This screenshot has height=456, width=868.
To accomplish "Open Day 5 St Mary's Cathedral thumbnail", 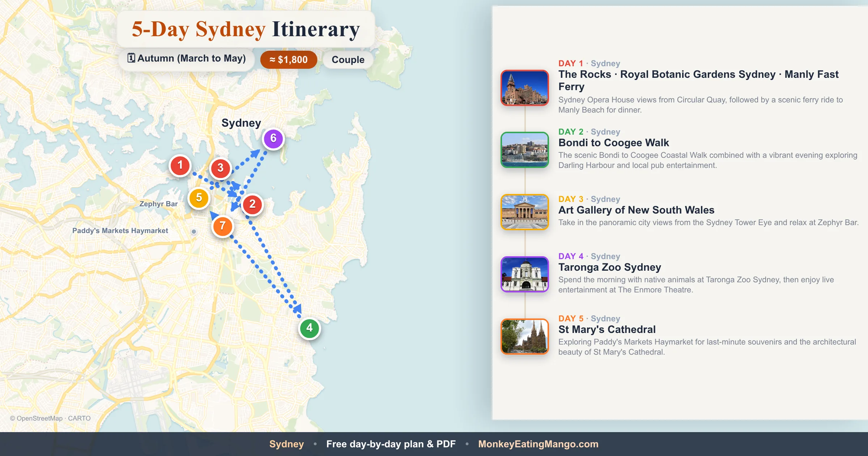I will 525,337.
